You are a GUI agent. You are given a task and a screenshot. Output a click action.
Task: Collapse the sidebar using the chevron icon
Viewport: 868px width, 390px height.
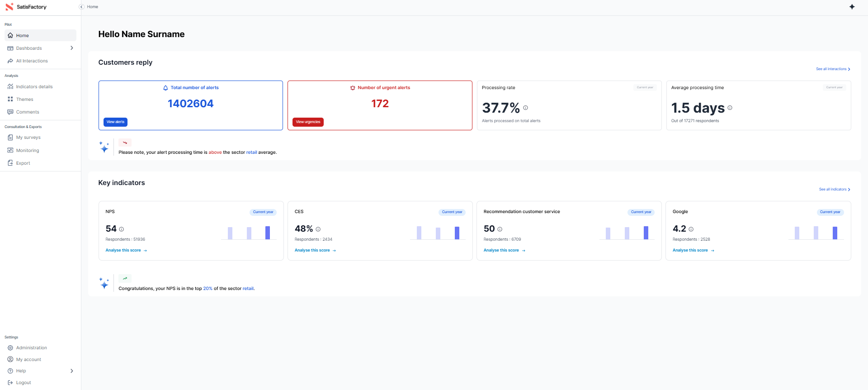tap(81, 7)
